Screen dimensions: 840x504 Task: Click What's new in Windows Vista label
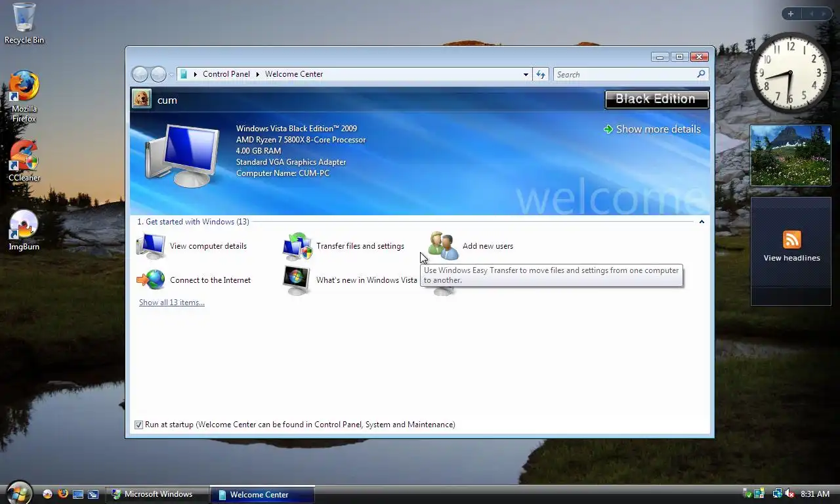(x=366, y=280)
